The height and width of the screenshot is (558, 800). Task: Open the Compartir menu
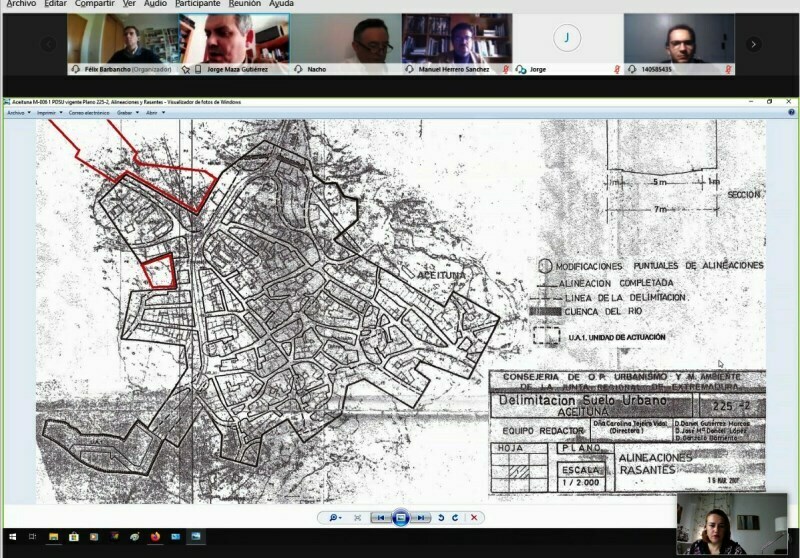(94, 4)
